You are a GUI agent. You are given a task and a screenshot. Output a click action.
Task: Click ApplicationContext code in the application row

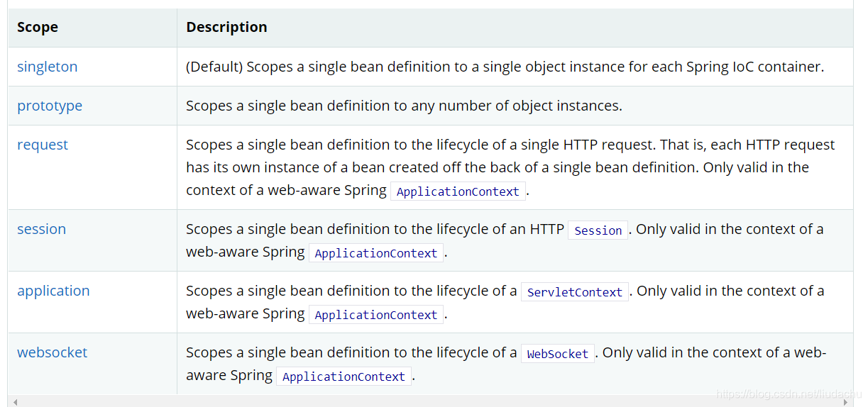tap(375, 315)
